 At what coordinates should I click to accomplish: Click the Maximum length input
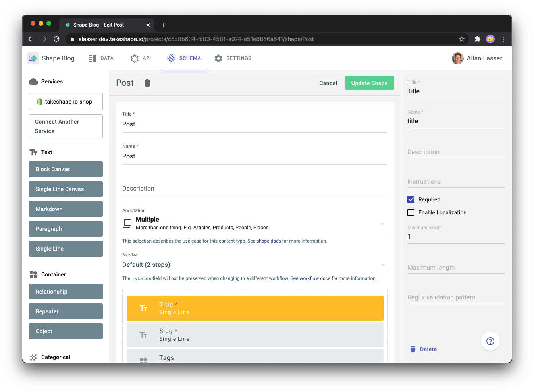[x=456, y=268]
